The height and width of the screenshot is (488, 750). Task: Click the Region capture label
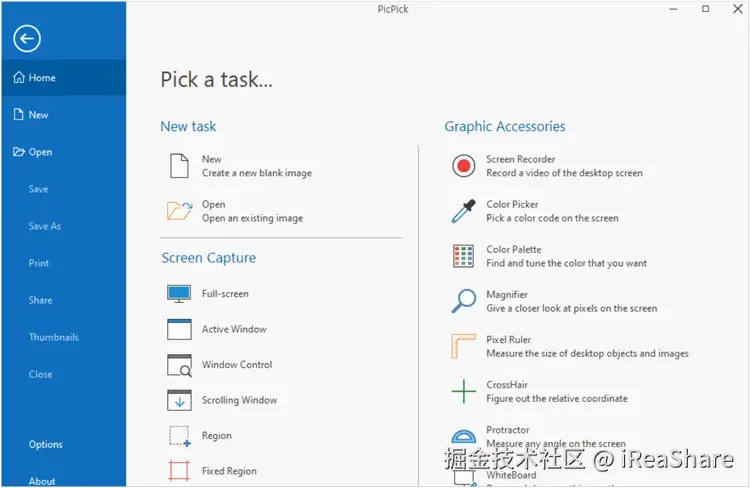[x=217, y=436]
